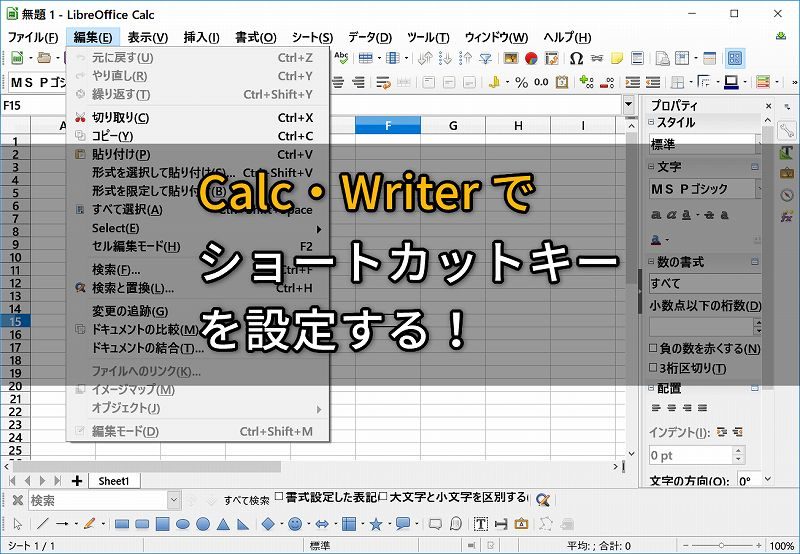This screenshot has width=800, height=554.
Task: Click the percent format icon
Action: click(x=521, y=83)
